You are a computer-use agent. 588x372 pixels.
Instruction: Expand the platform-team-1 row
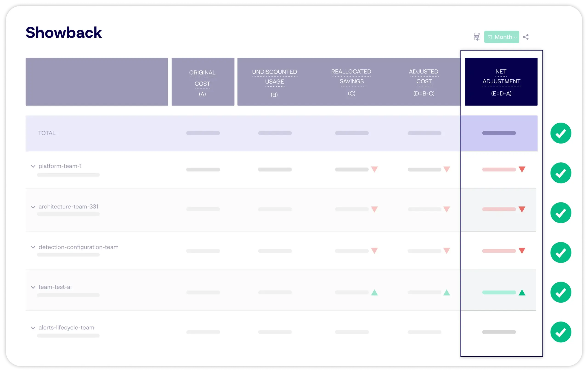pyautogui.click(x=33, y=166)
